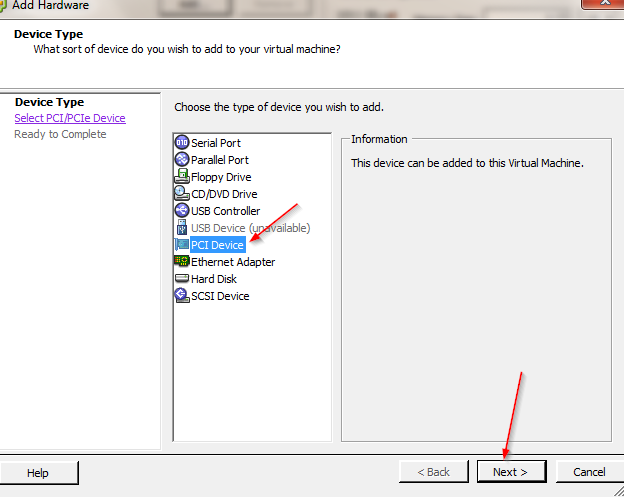
Task: Click the Parallel Port icon
Action: 182,160
